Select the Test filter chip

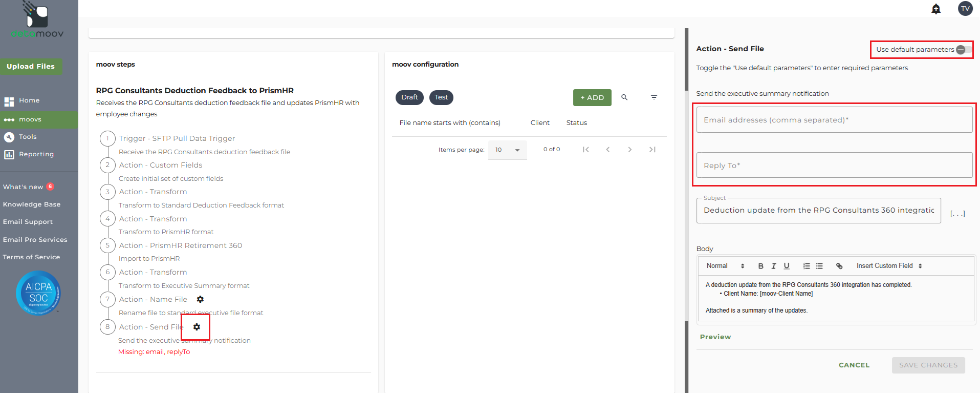(x=441, y=97)
